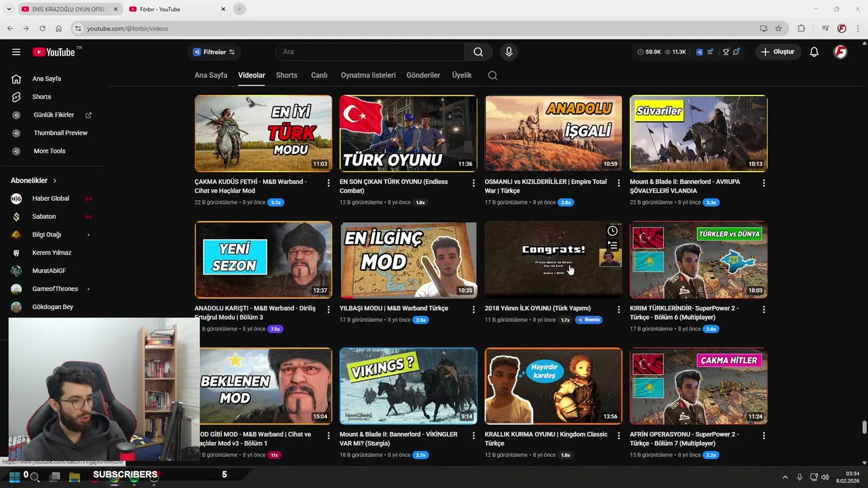The width and height of the screenshot is (868, 488).
Task: Select the Videolar channel tab
Action: tap(252, 75)
